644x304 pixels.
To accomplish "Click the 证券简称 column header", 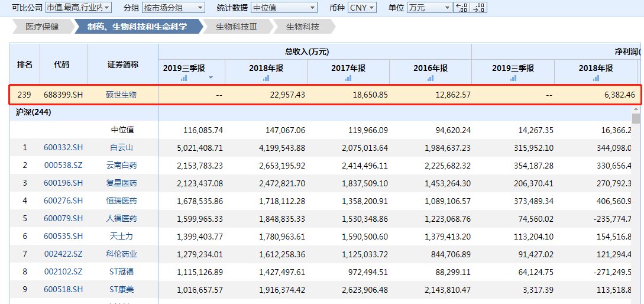I will pyautogui.click(x=123, y=64).
